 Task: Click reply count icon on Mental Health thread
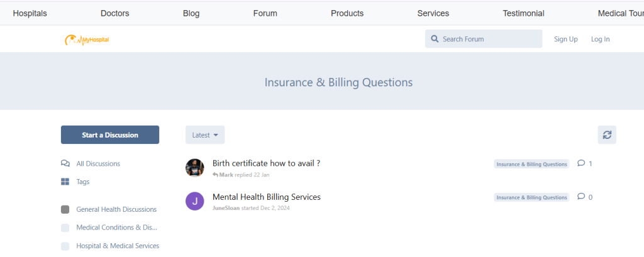click(580, 197)
